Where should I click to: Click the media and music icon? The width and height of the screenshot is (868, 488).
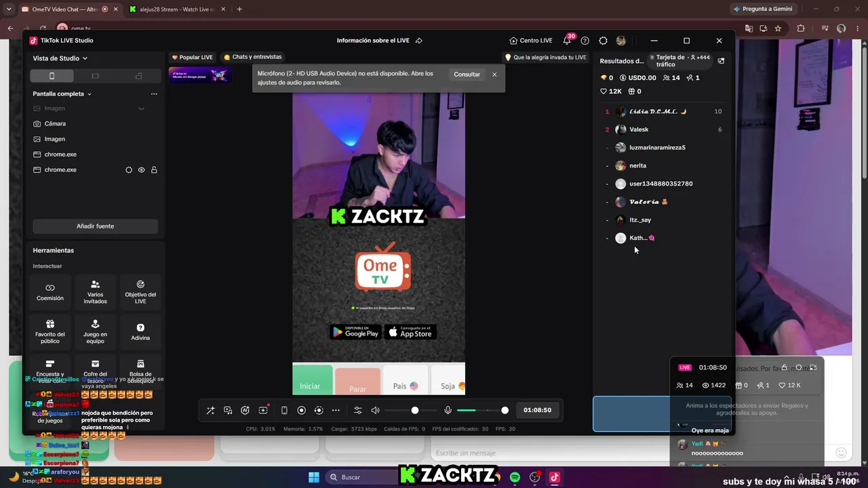228,410
